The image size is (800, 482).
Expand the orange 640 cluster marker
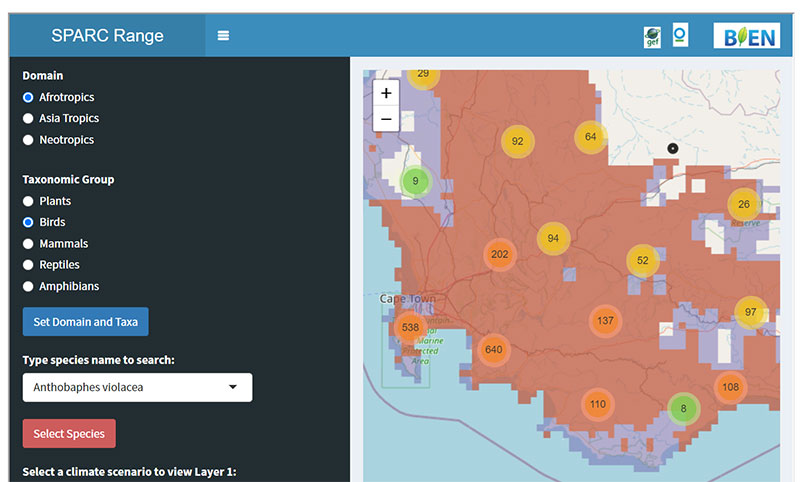[493, 350]
